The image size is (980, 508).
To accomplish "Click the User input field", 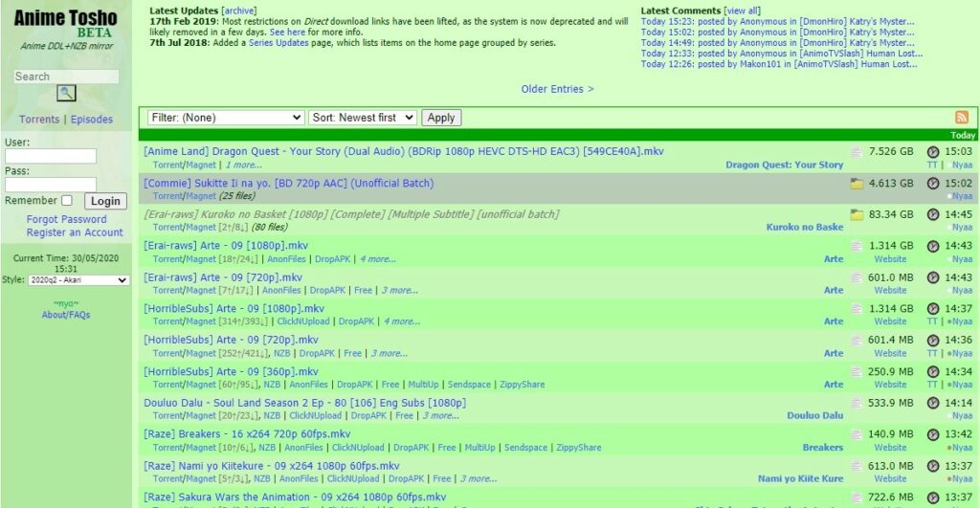I will (51, 156).
